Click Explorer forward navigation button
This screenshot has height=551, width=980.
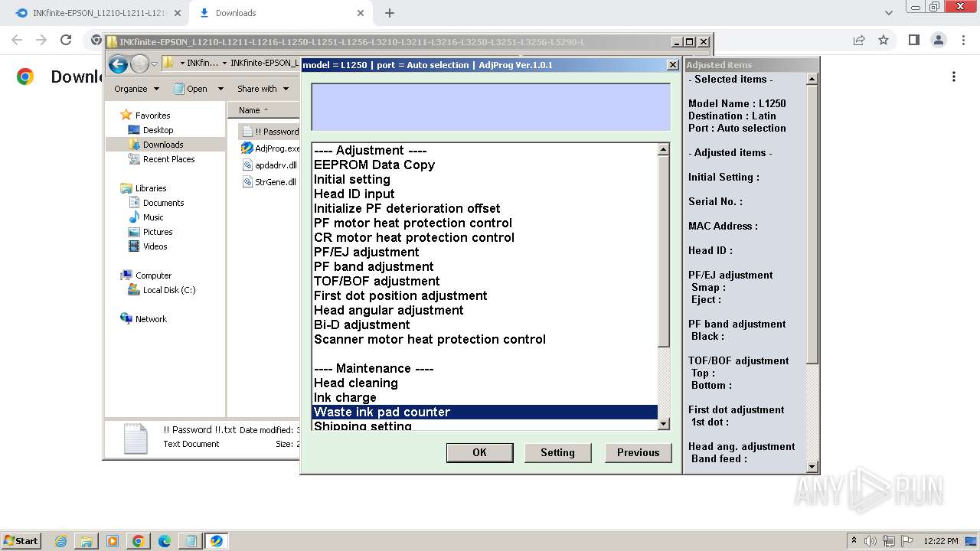(x=139, y=64)
